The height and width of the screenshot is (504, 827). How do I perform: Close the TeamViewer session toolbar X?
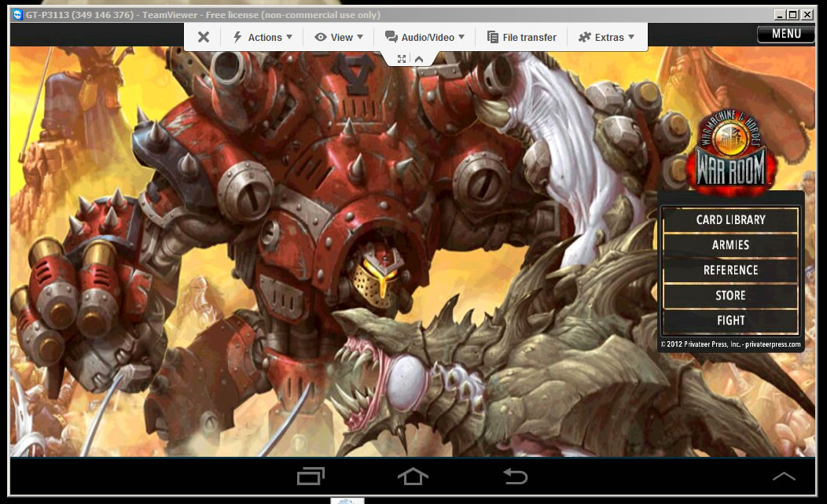pos(203,37)
